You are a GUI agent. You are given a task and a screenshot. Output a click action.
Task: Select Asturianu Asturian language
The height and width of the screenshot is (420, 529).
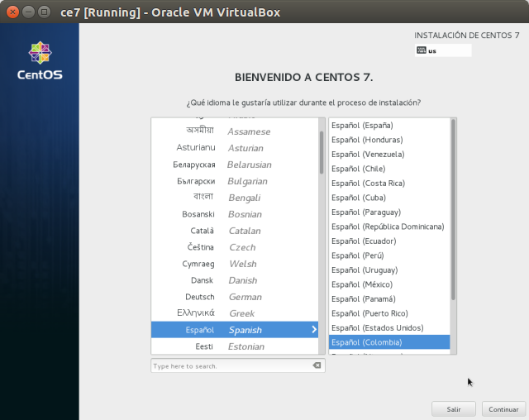(x=235, y=148)
